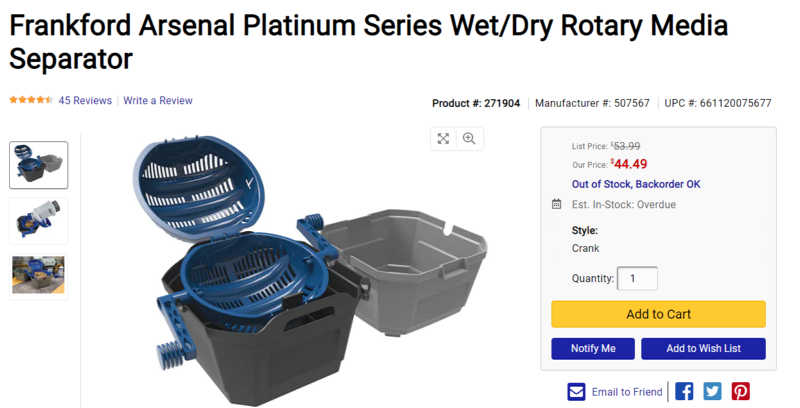Select the third product photo thumbnail

(39, 274)
